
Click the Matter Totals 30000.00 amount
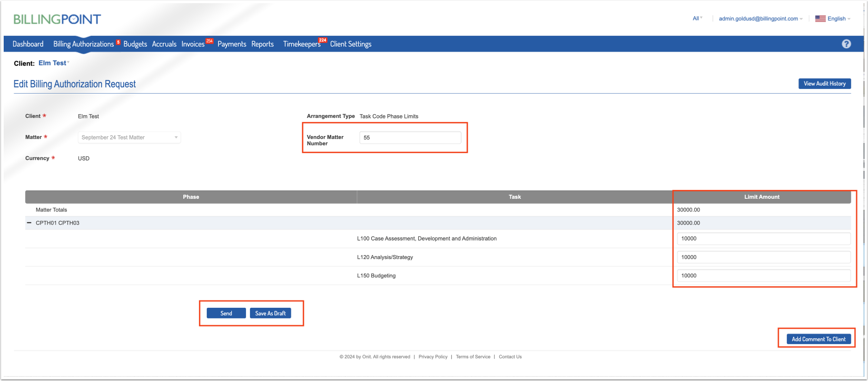pos(688,210)
